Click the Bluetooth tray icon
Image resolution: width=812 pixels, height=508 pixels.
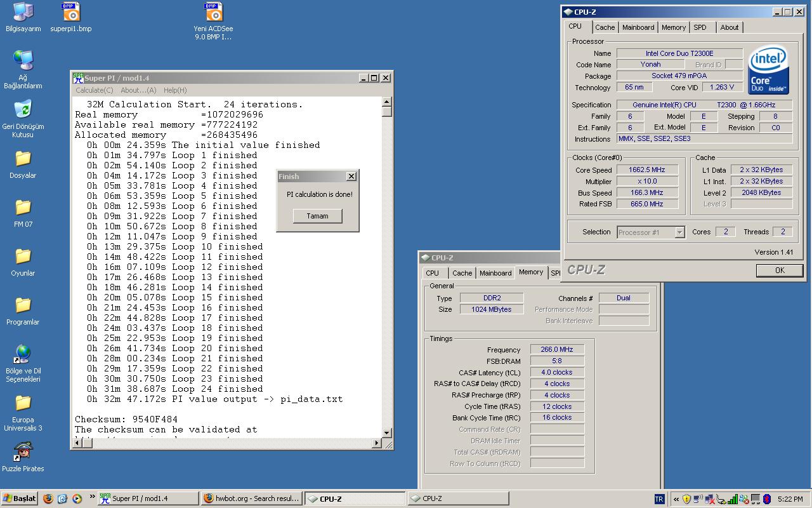pyautogui.click(x=766, y=499)
